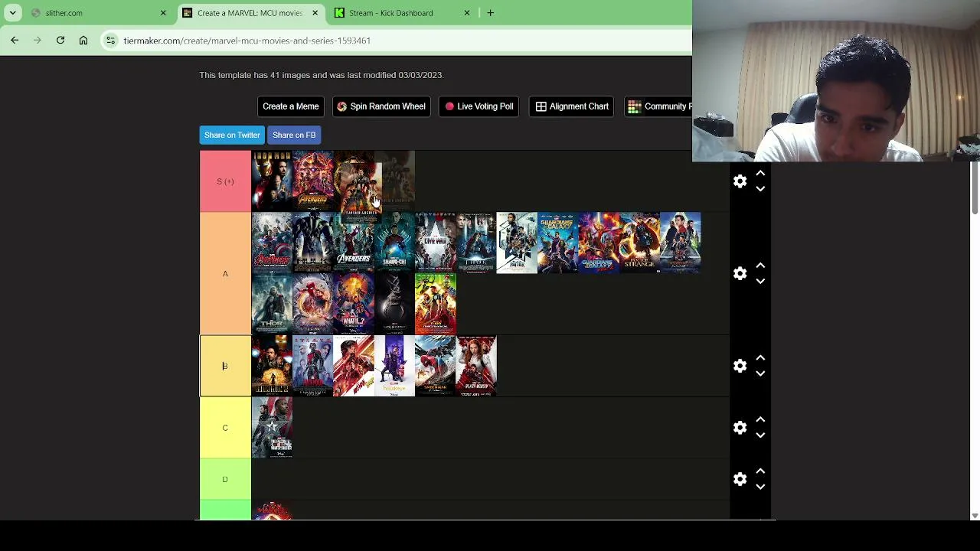This screenshot has width=980, height=551.
Task: Click the orange A tier label
Action: tap(225, 273)
